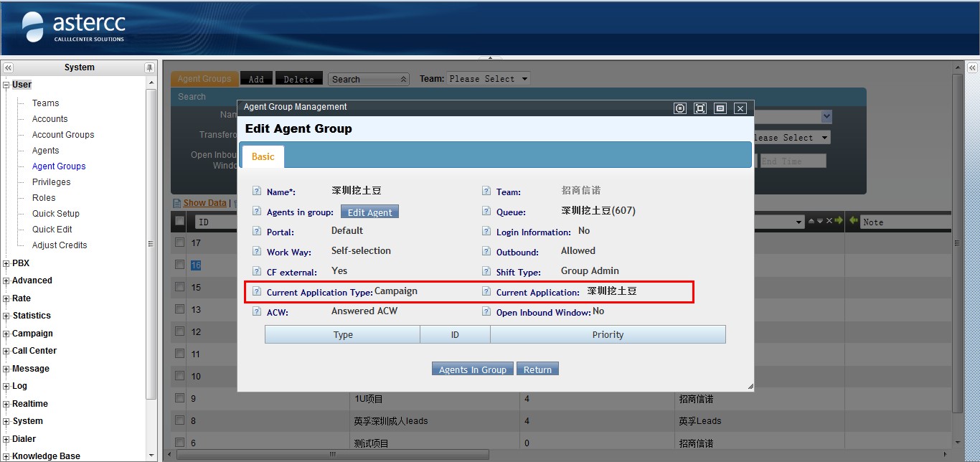Screen dimensions: 980x462
Task: Click the Agents In Group button
Action: point(472,369)
